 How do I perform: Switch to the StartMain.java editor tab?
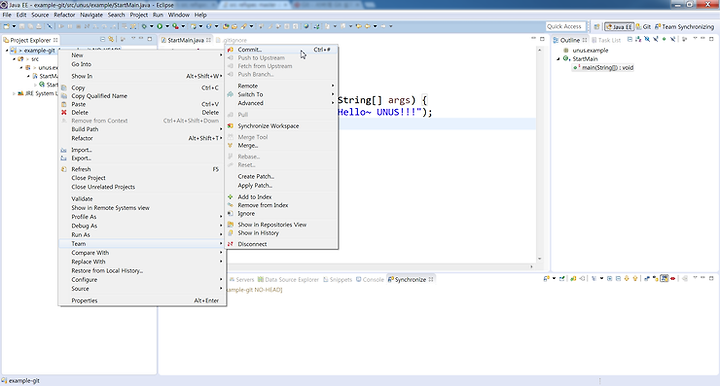tap(186, 40)
